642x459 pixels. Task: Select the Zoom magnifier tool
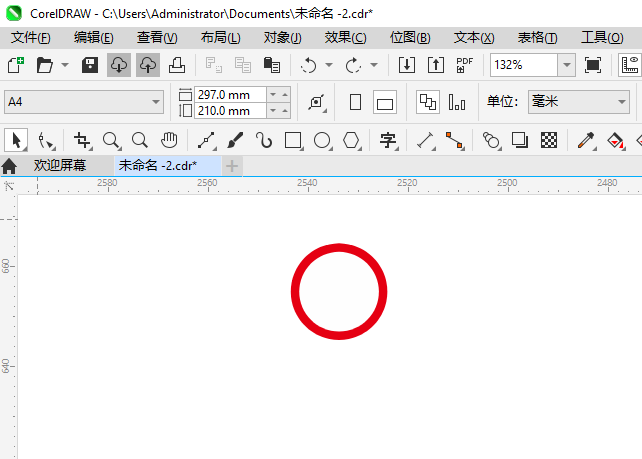[x=111, y=140]
